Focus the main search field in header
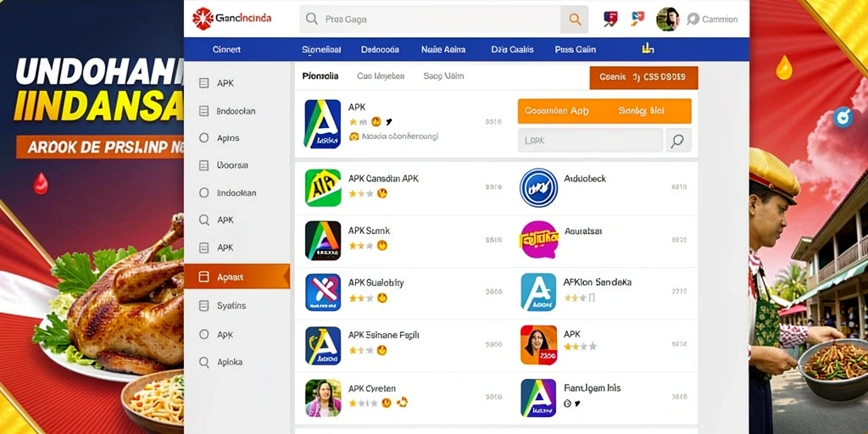 pos(430,19)
